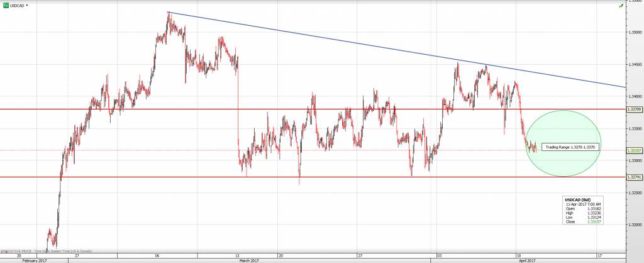644x263 pixels.
Task: Click the 1.32741 support price tag
Action: click(635, 177)
